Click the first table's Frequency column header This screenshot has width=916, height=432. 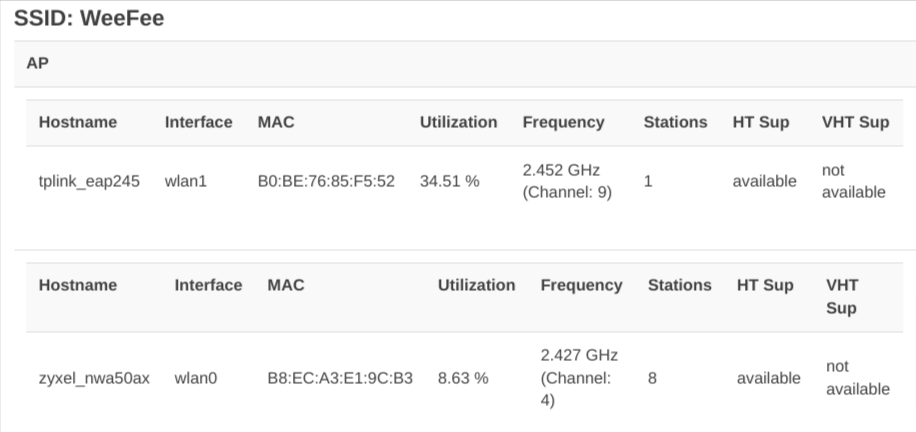point(563,122)
